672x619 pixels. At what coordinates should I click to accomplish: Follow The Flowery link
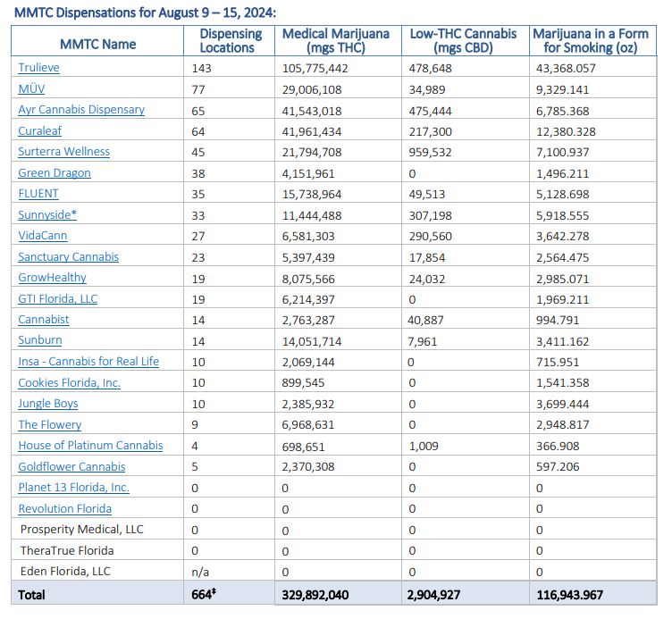pos(49,425)
